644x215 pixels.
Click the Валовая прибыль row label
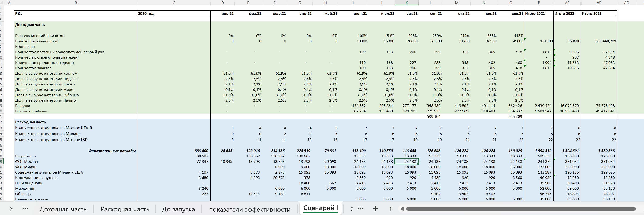[x=31, y=111]
